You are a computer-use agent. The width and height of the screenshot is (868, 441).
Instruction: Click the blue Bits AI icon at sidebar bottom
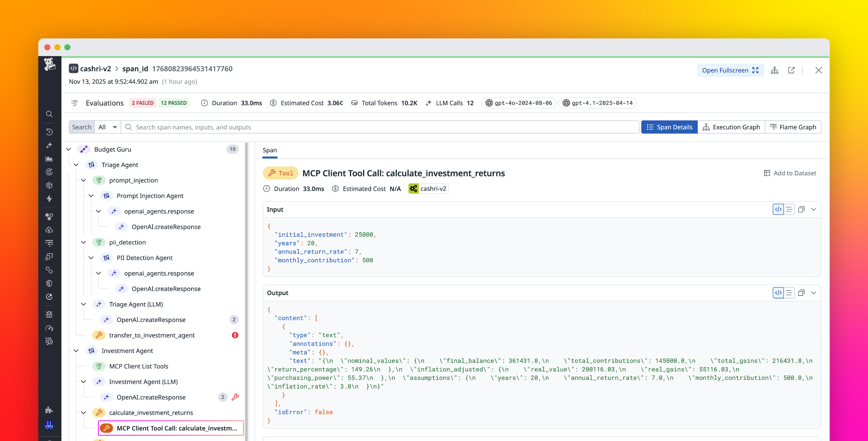pos(50,425)
